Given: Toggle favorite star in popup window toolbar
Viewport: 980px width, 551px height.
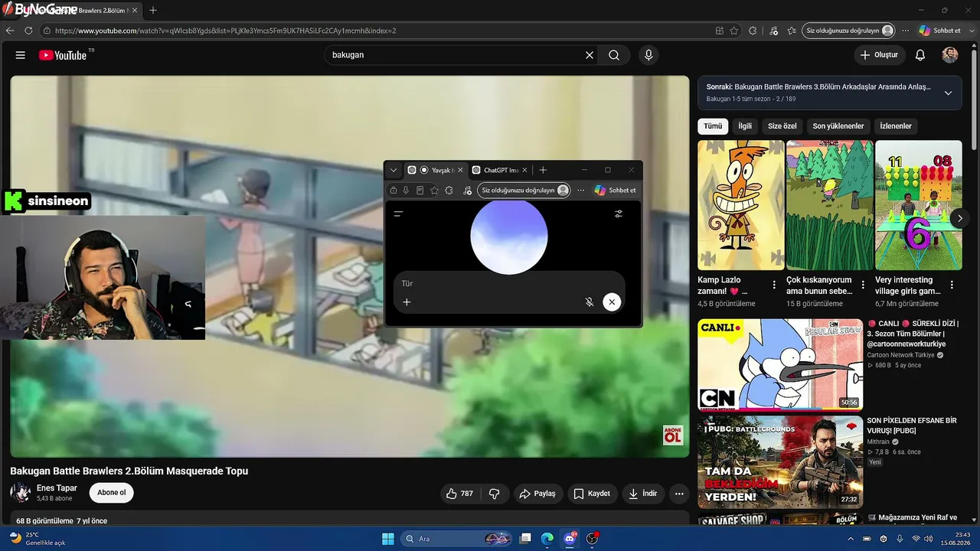Looking at the screenshot, I should point(434,191).
